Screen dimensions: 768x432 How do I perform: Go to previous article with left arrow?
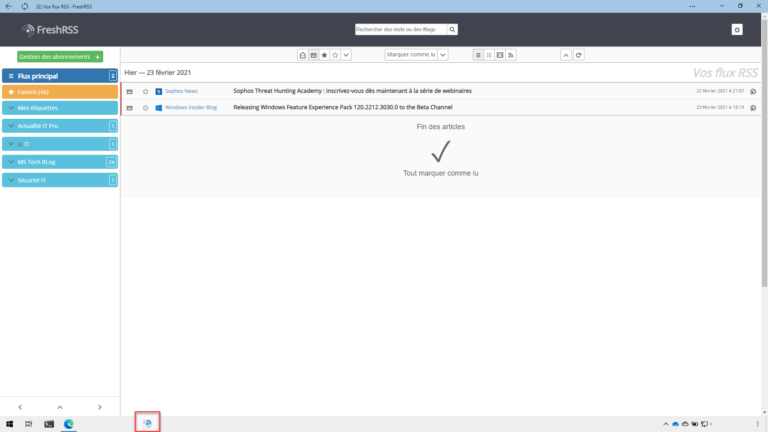pos(20,407)
